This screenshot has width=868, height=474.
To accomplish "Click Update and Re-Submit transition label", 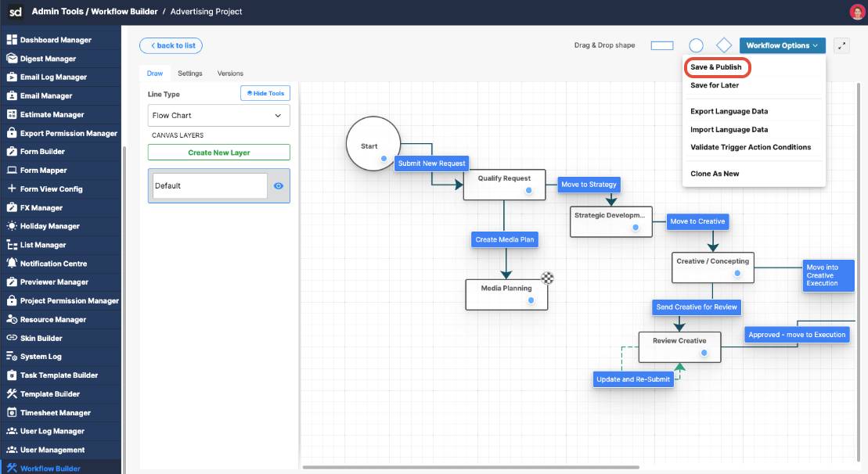I will click(633, 379).
